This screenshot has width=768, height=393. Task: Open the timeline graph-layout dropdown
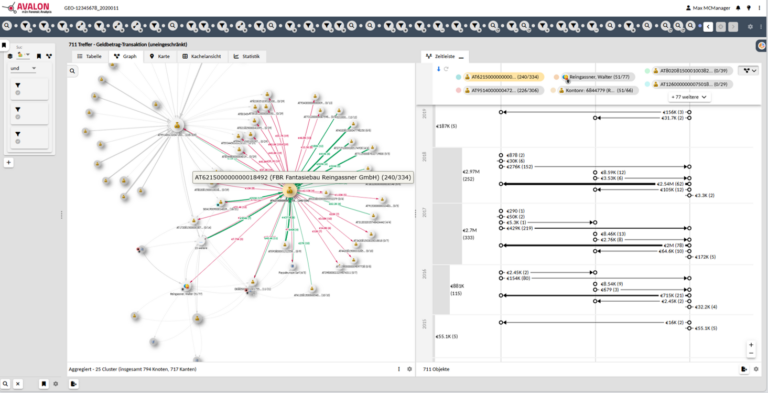click(x=749, y=71)
